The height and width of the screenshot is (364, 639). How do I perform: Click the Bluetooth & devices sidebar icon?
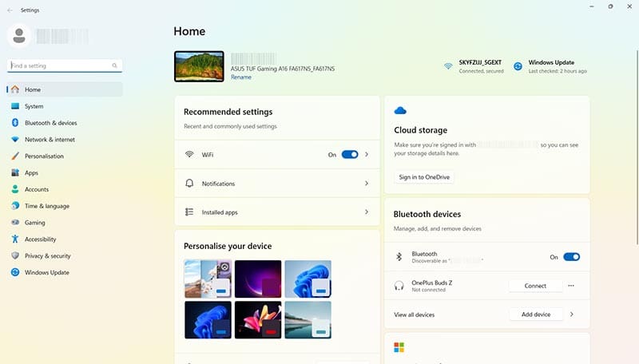[x=15, y=123]
